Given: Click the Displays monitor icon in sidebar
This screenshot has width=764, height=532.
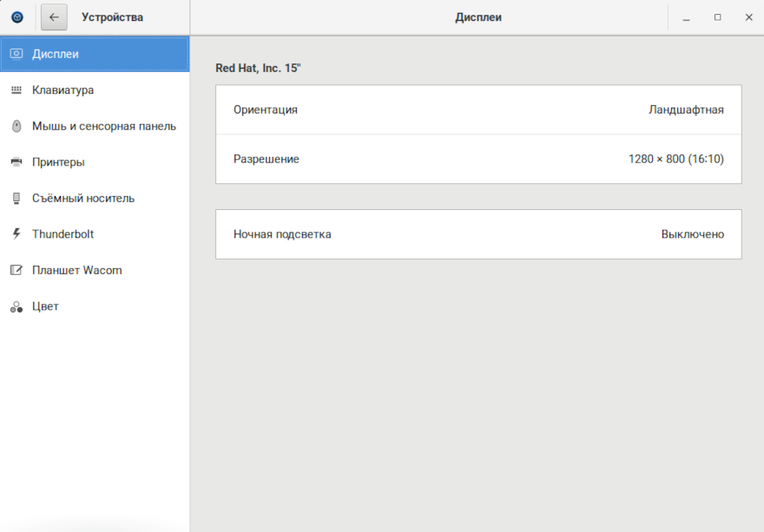Looking at the screenshot, I should pos(16,54).
